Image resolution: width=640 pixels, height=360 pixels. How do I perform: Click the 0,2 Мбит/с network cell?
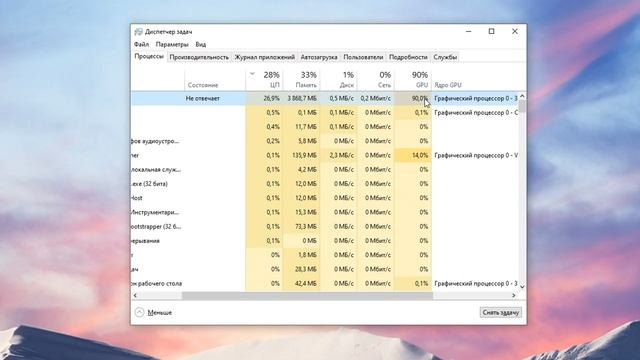point(376,98)
